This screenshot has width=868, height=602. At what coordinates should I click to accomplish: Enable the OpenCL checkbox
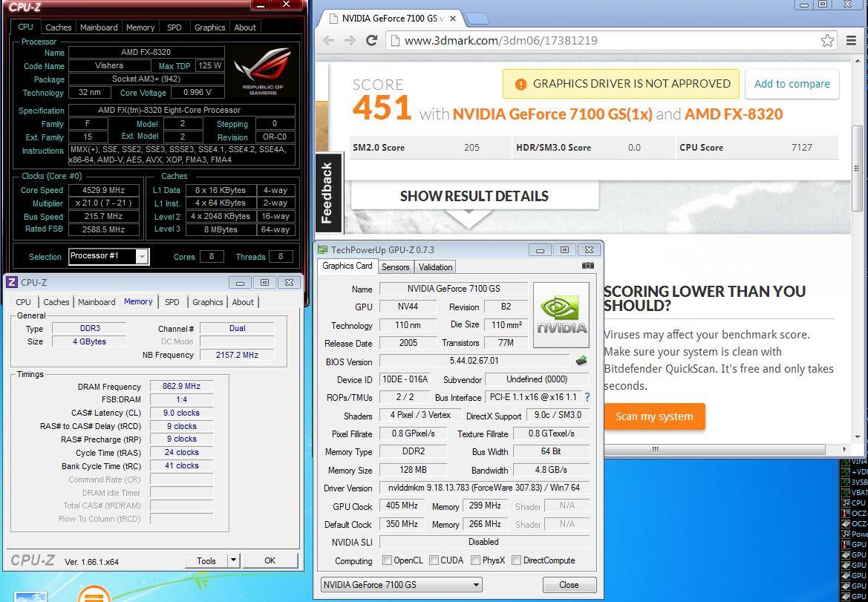coord(387,560)
